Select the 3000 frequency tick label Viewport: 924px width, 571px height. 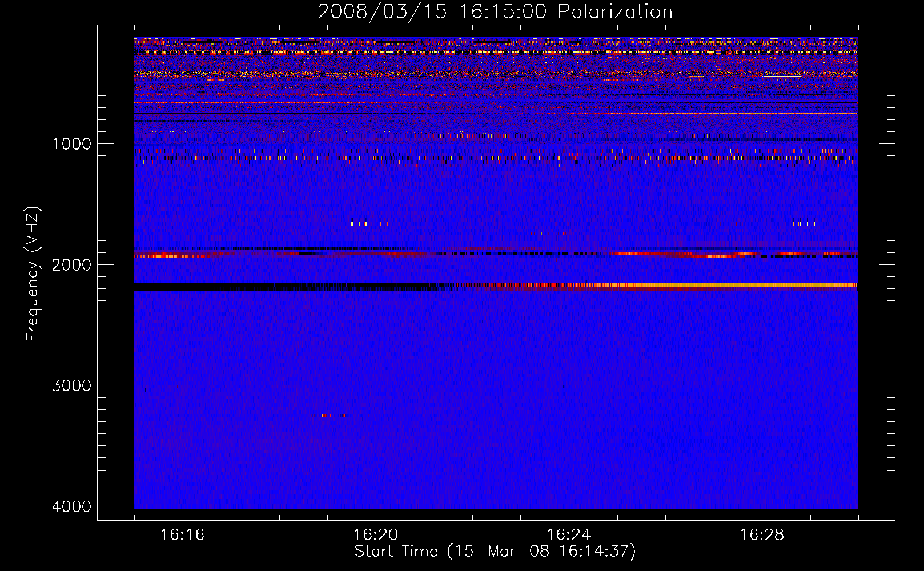pos(71,385)
